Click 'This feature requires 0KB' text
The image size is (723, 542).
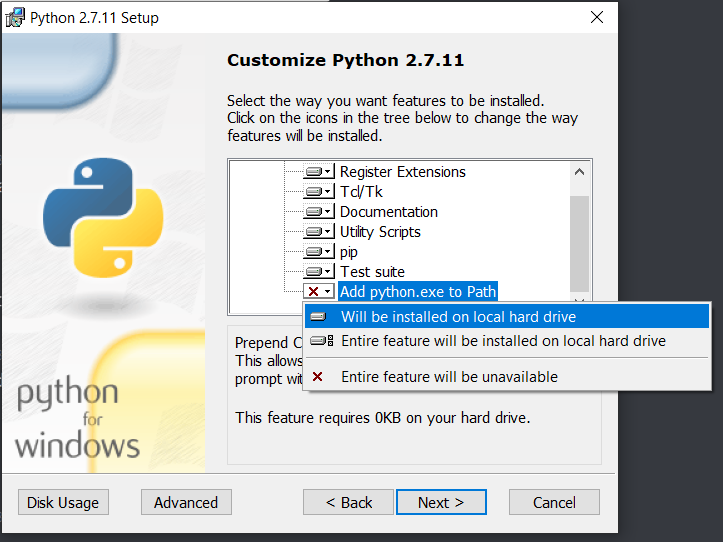point(383,418)
